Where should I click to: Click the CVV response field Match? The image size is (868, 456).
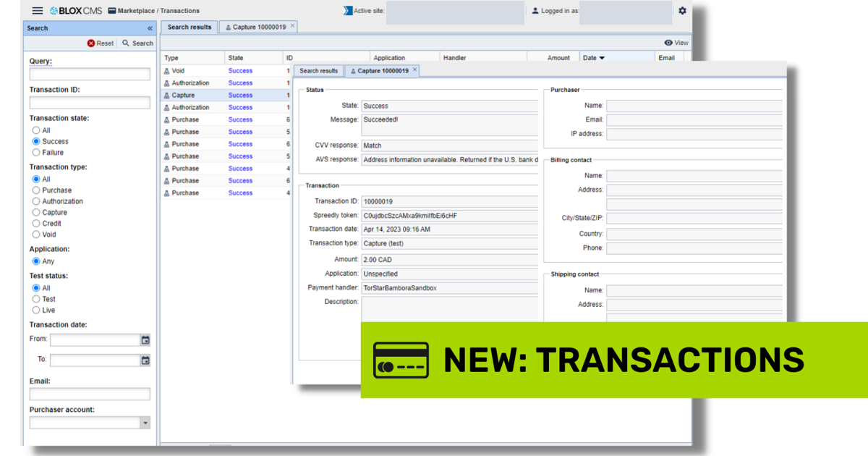click(x=449, y=145)
